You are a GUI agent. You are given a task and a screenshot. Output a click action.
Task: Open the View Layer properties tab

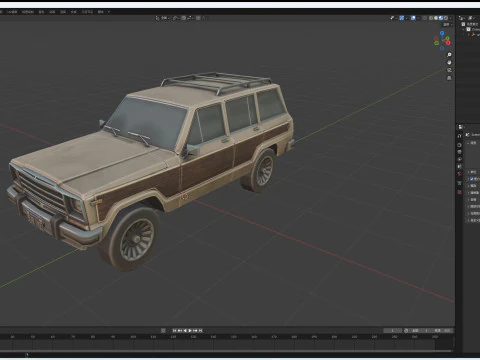click(x=459, y=159)
